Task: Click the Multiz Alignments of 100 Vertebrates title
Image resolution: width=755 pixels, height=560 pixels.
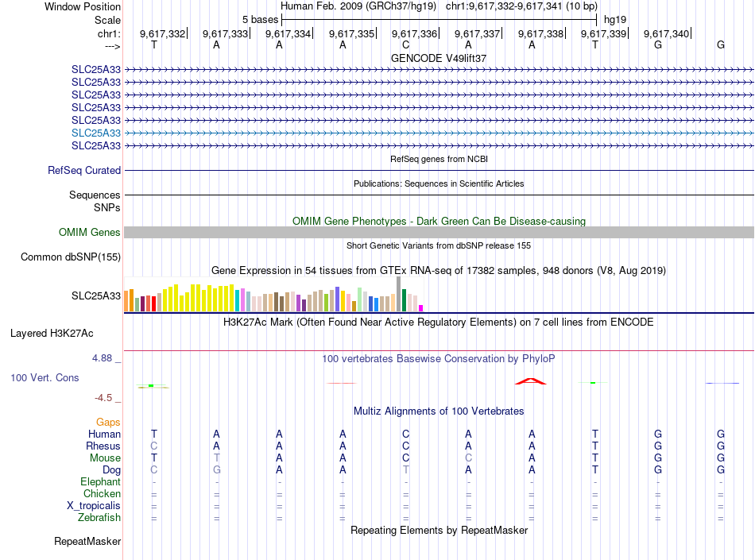Action: point(439,411)
